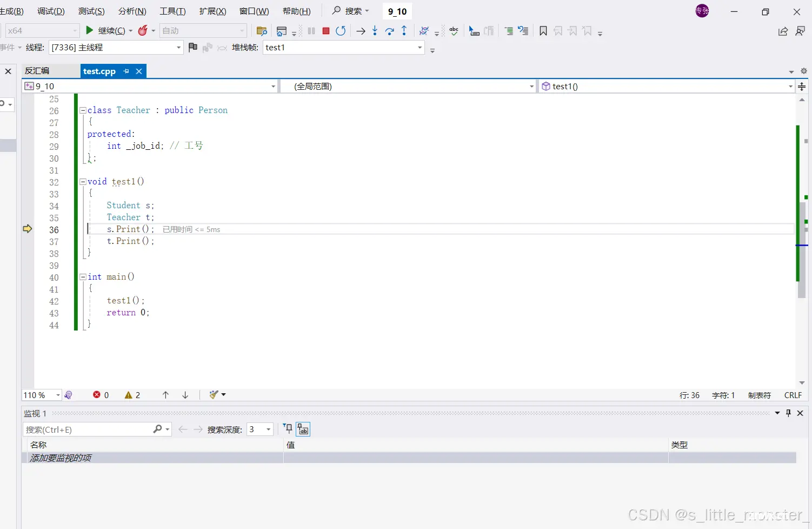Click the Hot Reload flame icon
812x529 pixels.
(143, 30)
